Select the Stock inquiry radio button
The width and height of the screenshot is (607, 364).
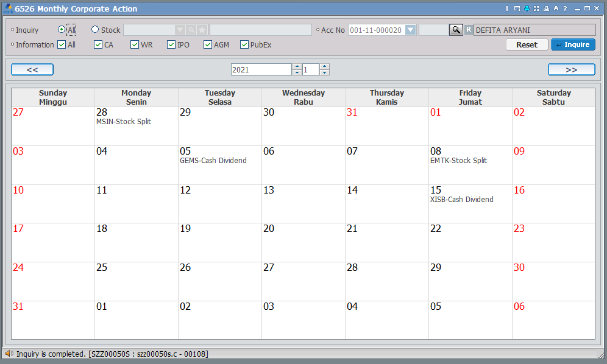click(x=95, y=30)
